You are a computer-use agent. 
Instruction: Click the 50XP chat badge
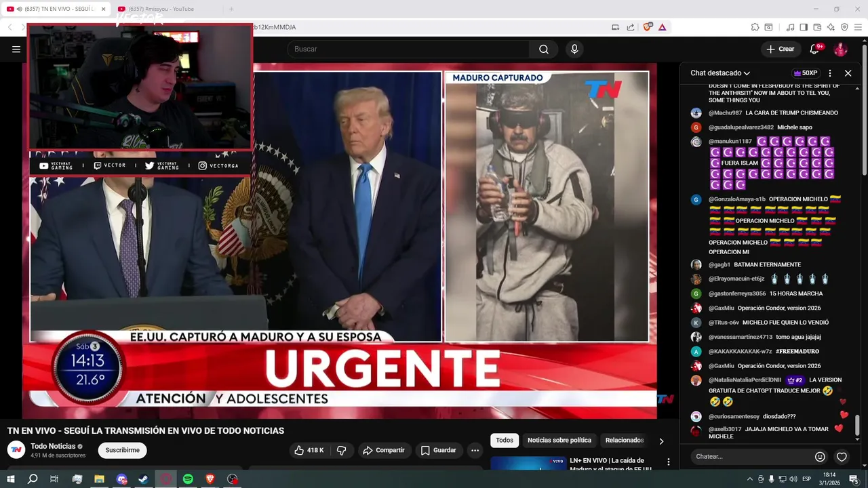[x=805, y=73]
